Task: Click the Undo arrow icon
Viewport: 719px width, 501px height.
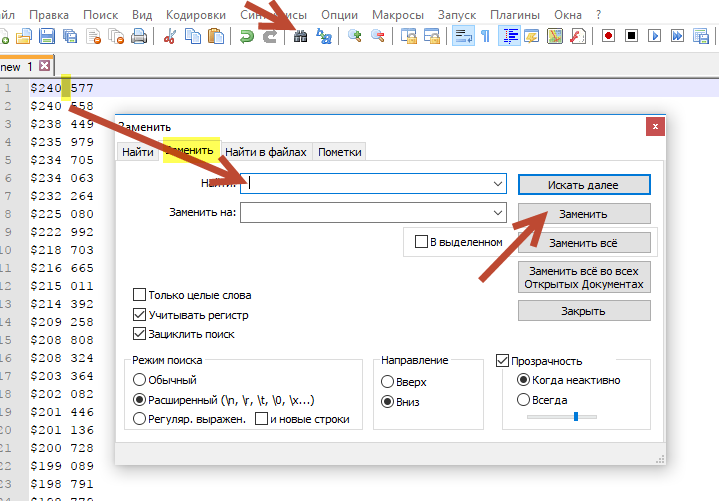Action: point(246,36)
